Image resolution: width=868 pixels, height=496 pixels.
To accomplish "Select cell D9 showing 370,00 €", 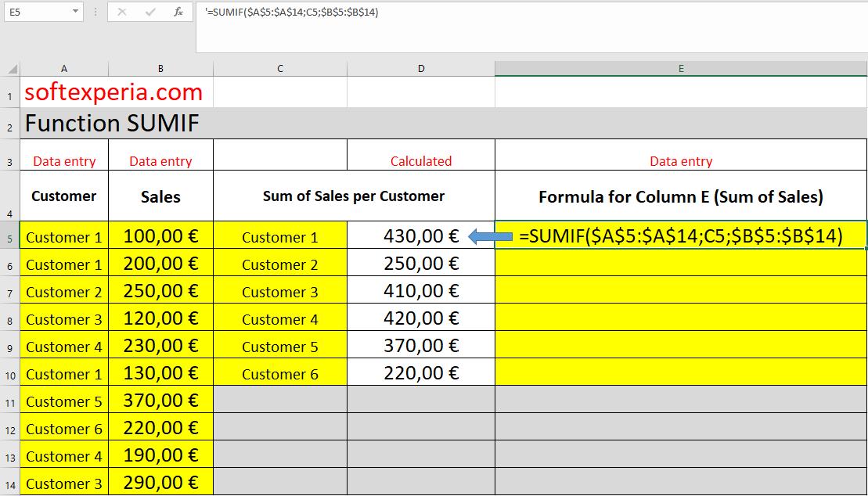I will point(421,345).
